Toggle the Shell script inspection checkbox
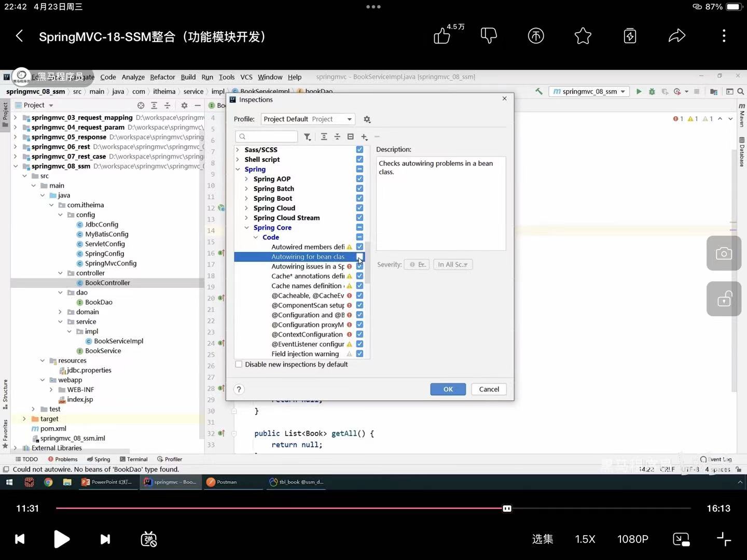The height and width of the screenshot is (560, 747). tap(359, 159)
